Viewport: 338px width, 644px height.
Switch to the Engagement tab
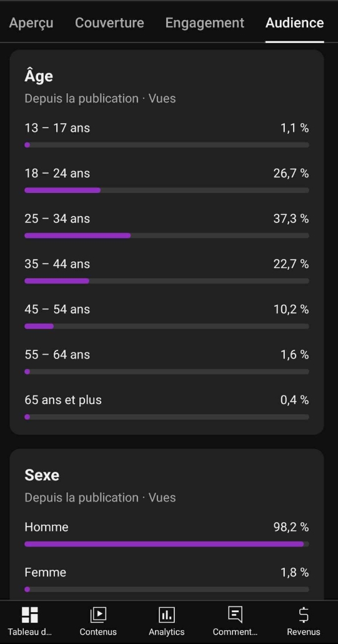[205, 22]
